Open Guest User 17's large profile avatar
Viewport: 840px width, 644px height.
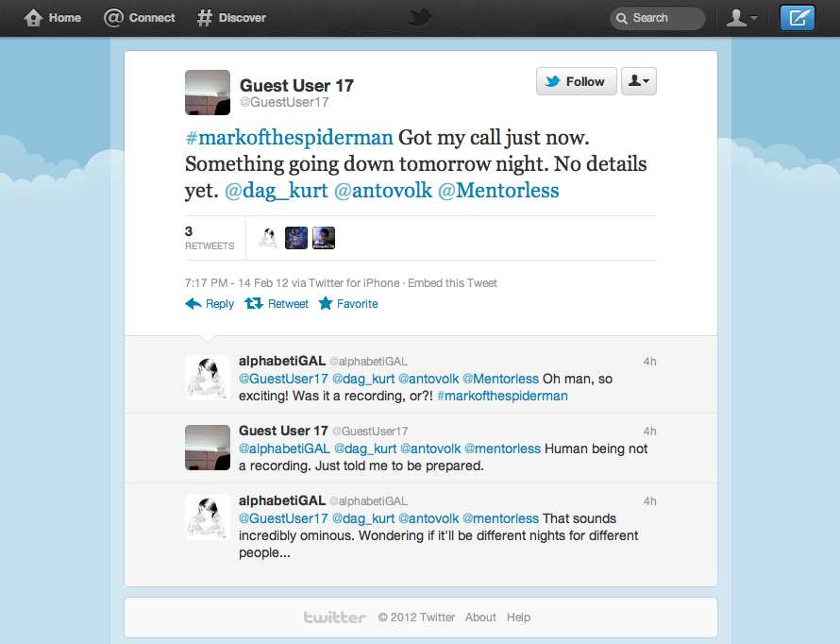coord(208,93)
